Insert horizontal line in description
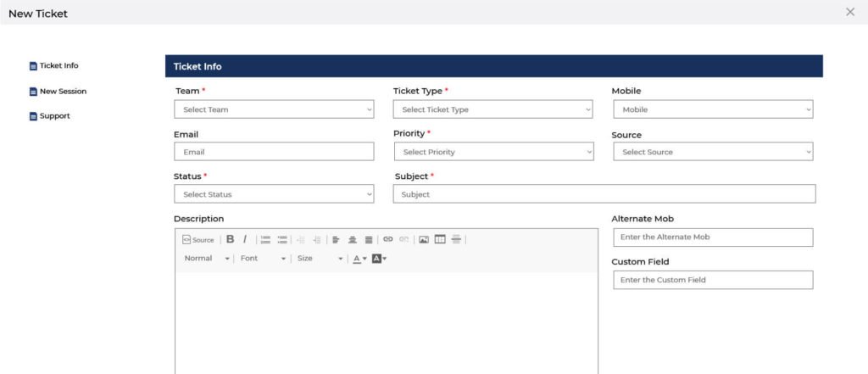Viewport: 868px width, 374px height. pos(456,239)
